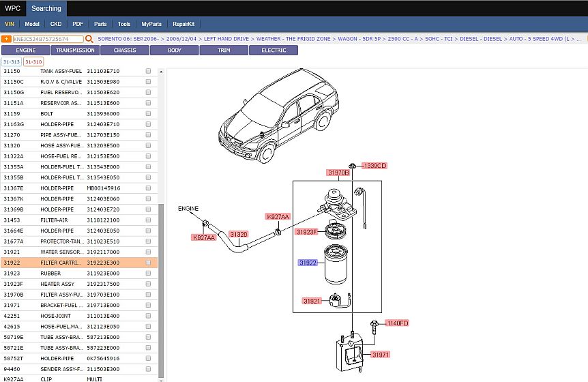Screen dimensions: 588x382
Task: Click the Sorento vehicle illustration
Action: pos(278,115)
